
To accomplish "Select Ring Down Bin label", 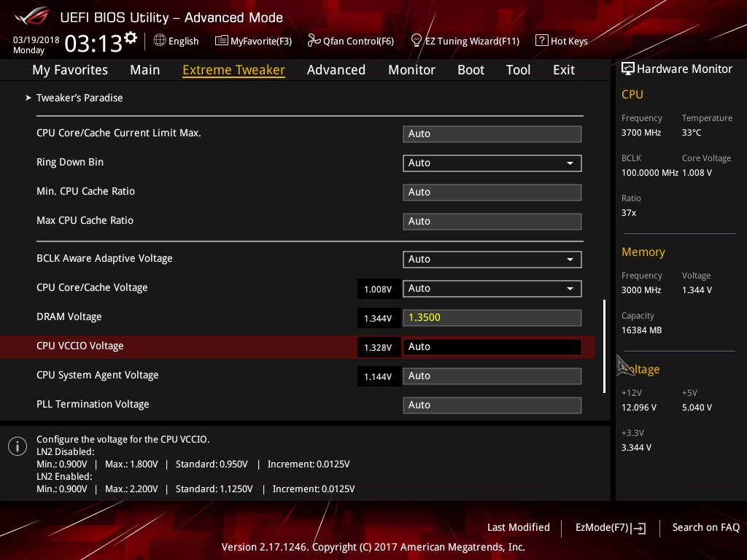I will (x=70, y=162).
